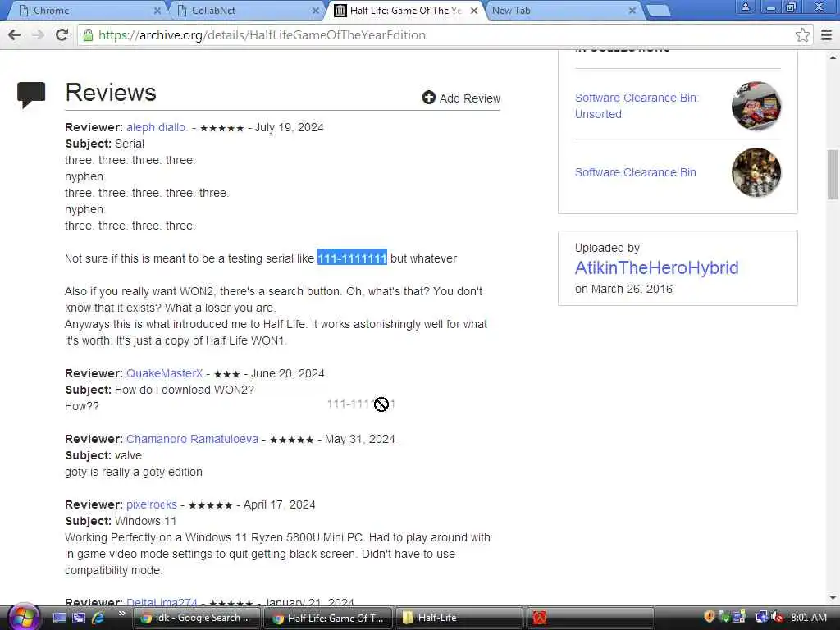The image size is (840, 630).
Task: Close the CollabNet tab
Action: click(315, 10)
